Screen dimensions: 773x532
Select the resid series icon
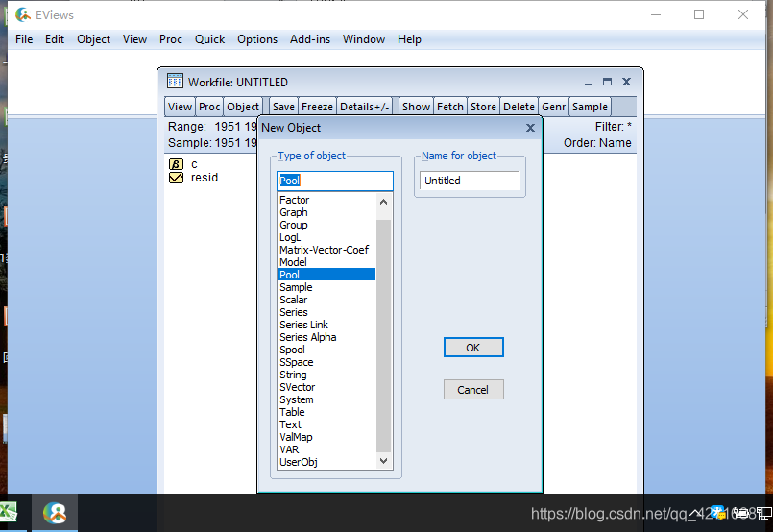pos(176,178)
